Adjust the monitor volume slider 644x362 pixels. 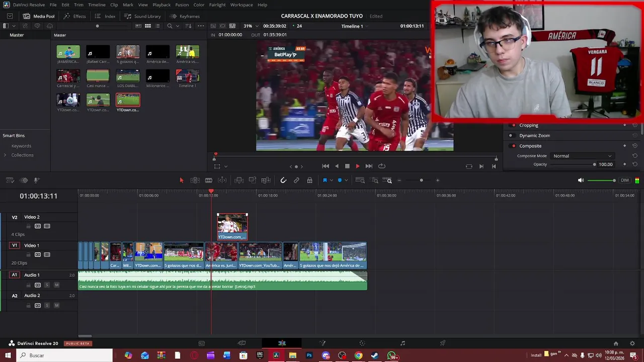[x=601, y=180]
